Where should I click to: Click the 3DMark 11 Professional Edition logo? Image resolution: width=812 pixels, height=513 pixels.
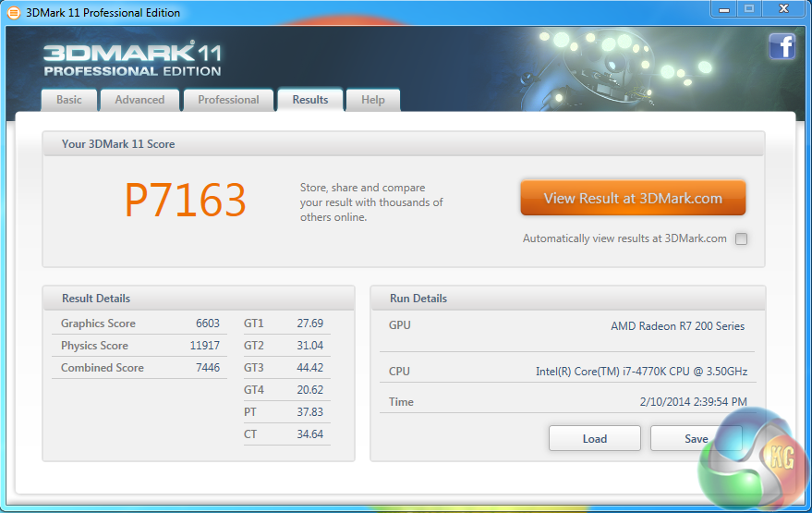point(132,59)
